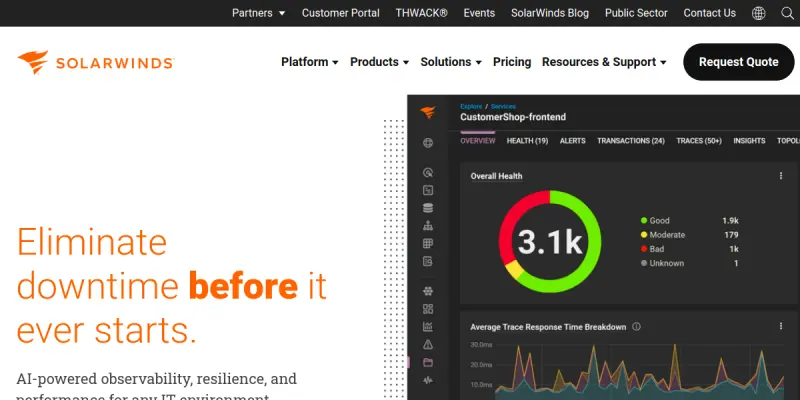Switch to the ALERTS tab
The width and height of the screenshot is (800, 400).
click(x=572, y=141)
